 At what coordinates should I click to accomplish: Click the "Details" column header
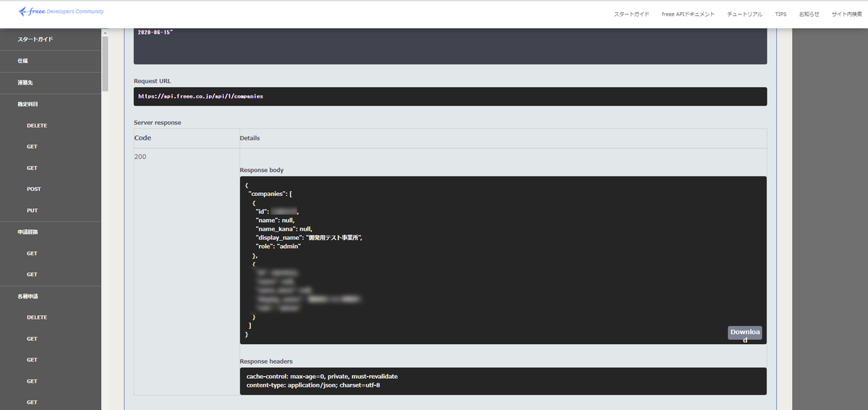(250, 137)
